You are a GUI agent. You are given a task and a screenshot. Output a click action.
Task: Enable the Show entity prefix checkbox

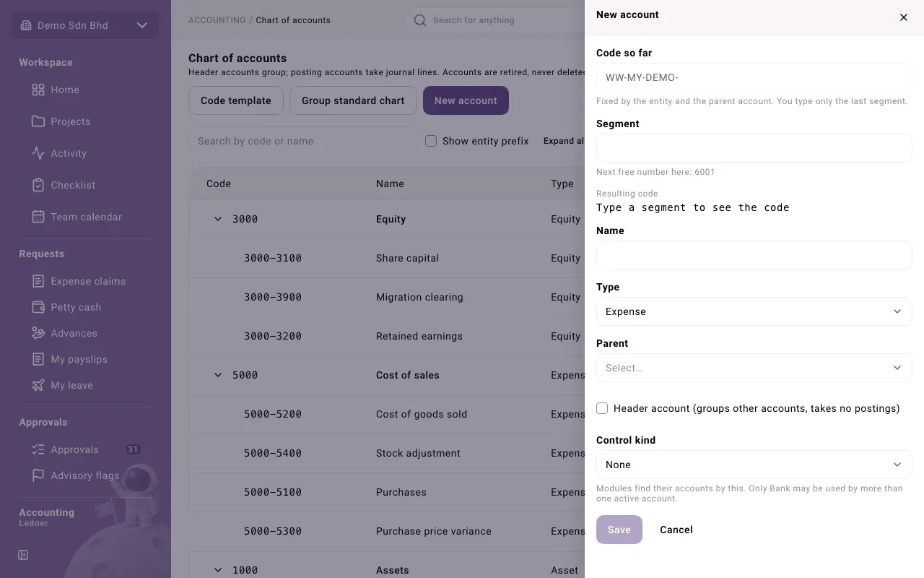pos(431,141)
